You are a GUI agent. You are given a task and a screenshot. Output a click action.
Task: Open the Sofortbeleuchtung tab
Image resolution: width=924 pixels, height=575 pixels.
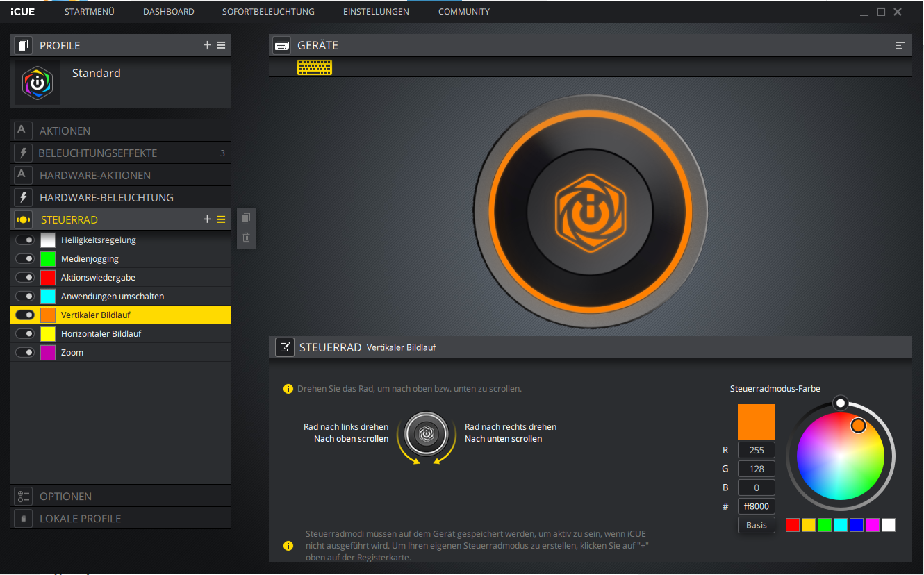coord(268,12)
